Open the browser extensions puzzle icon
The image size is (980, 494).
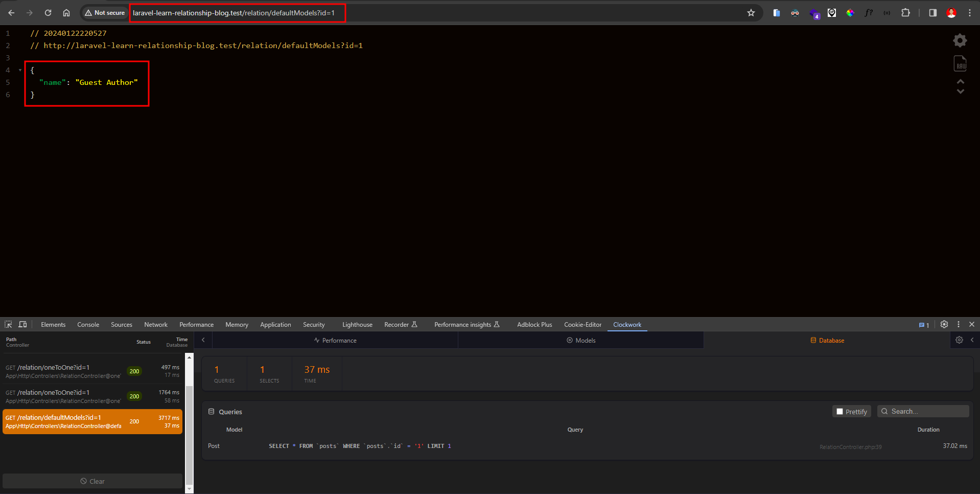pos(905,13)
